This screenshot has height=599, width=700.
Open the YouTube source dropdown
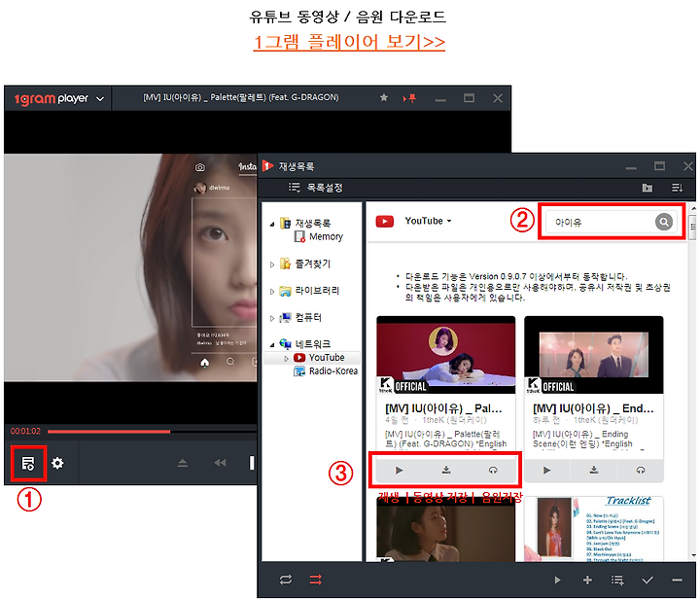click(x=428, y=221)
